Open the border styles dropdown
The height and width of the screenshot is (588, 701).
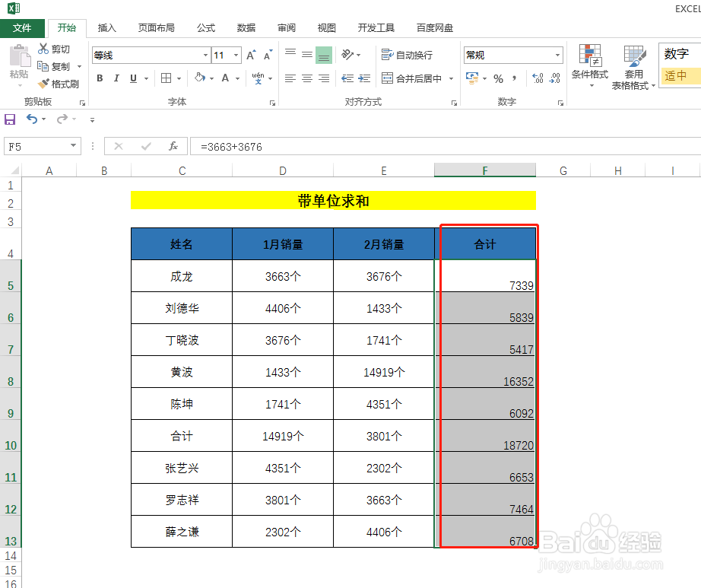coord(178,78)
